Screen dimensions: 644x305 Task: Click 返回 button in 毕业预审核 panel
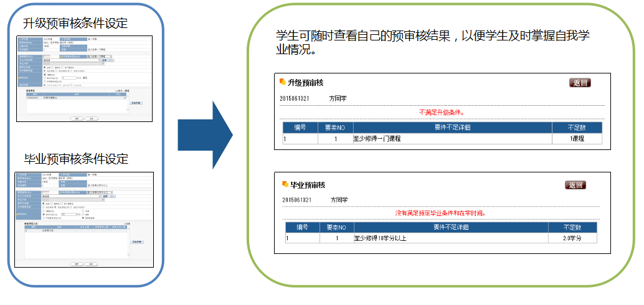pyautogui.click(x=575, y=185)
